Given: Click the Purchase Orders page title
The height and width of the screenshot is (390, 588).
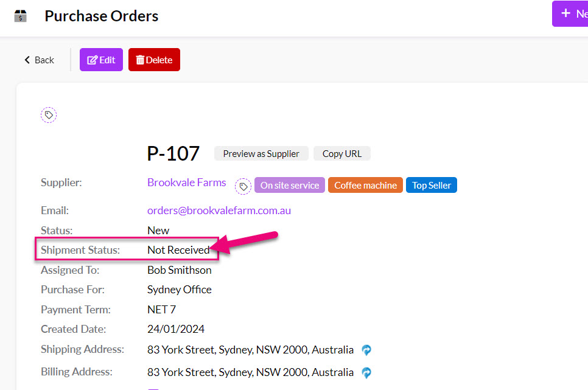Looking at the screenshot, I should tap(101, 16).
